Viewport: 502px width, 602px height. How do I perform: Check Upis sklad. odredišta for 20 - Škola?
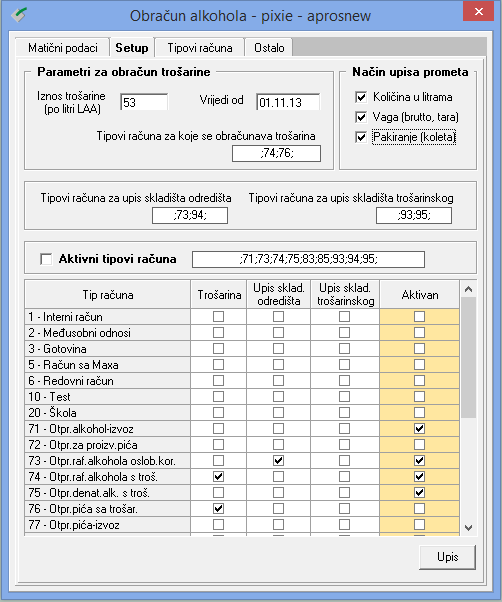[x=278, y=412]
